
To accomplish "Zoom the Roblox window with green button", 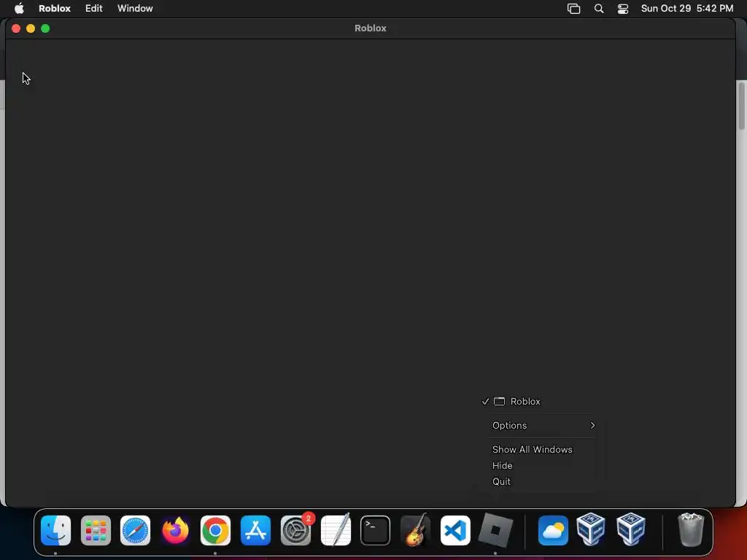I will point(45,28).
